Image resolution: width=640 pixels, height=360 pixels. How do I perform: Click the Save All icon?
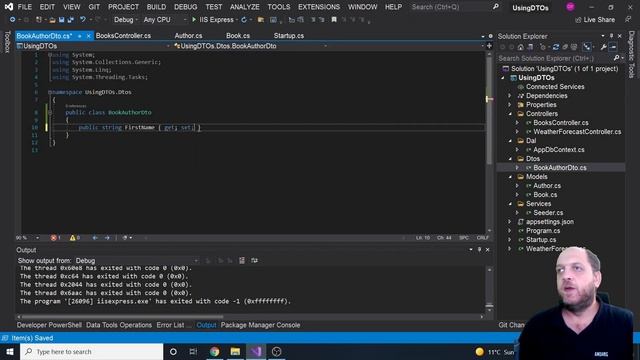coord(70,20)
